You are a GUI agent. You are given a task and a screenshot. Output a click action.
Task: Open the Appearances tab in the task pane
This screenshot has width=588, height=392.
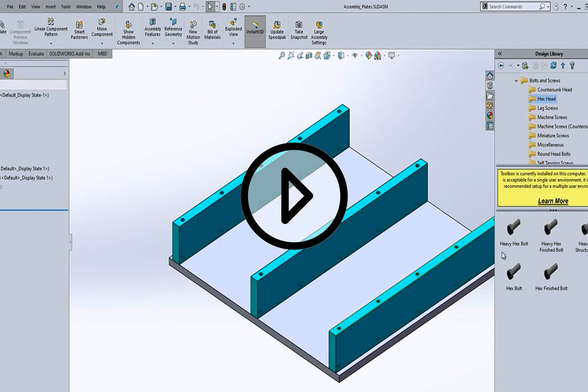pos(490,115)
